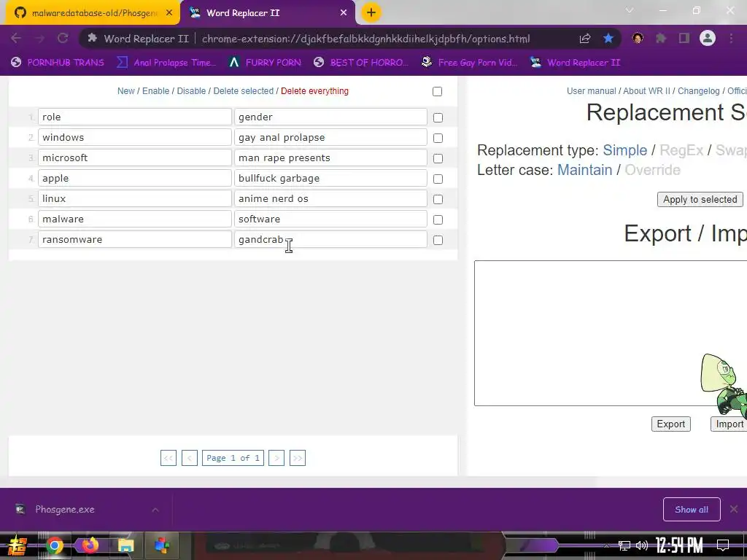Image resolution: width=747 pixels, height=560 pixels.
Task: Check the box for the malware row
Action: (x=438, y=220)
